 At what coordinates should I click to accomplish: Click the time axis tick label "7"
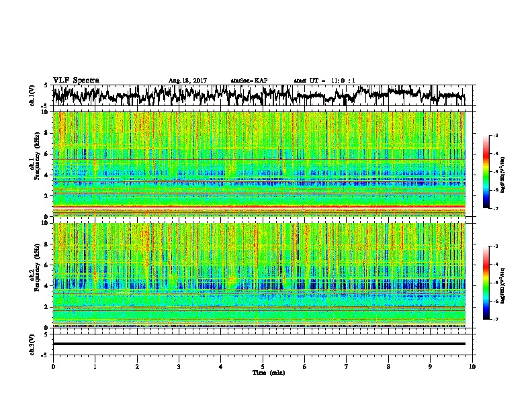347,367
